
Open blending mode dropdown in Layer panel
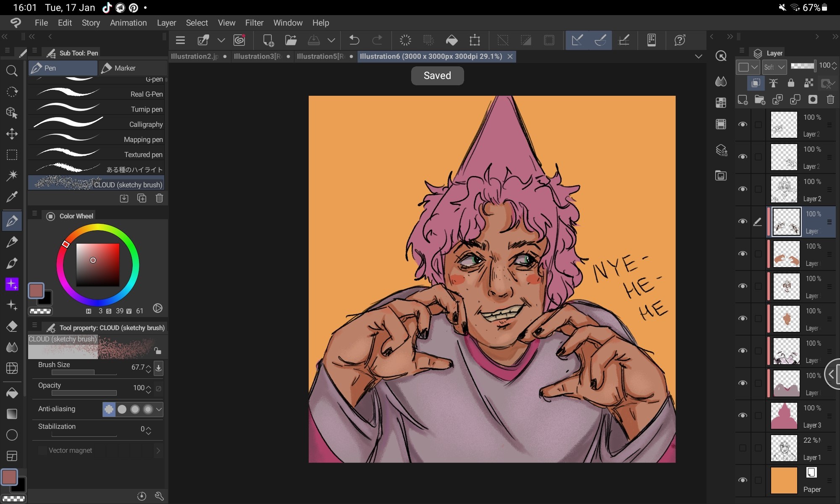pyautogui.click(x=774, y=67)
